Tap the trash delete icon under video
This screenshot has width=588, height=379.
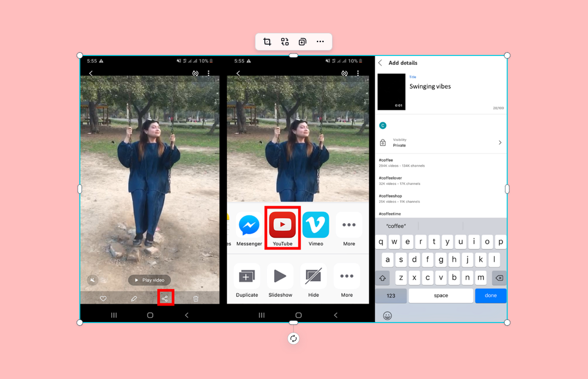(196, 299)
